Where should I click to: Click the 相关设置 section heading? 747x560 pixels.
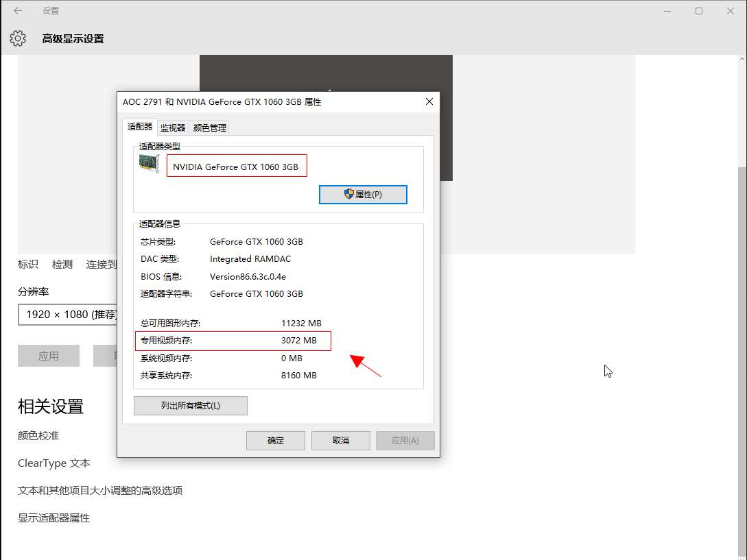(x=51, y=406)
